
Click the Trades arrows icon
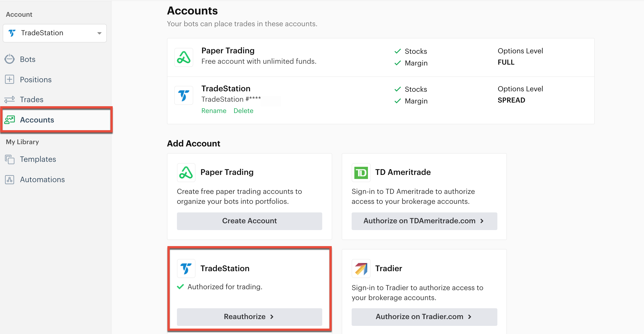point(10,99)
